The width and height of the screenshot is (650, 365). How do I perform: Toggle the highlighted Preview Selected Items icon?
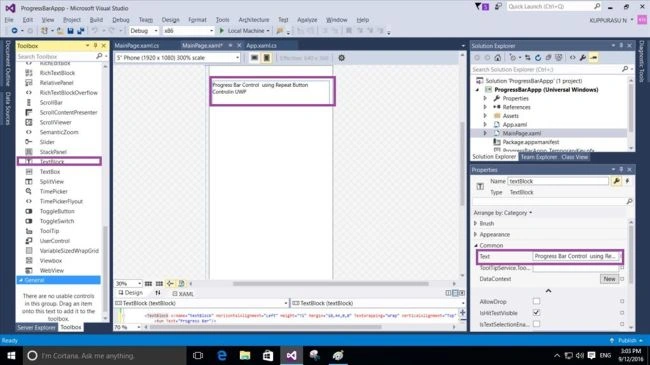pos(594,58)
